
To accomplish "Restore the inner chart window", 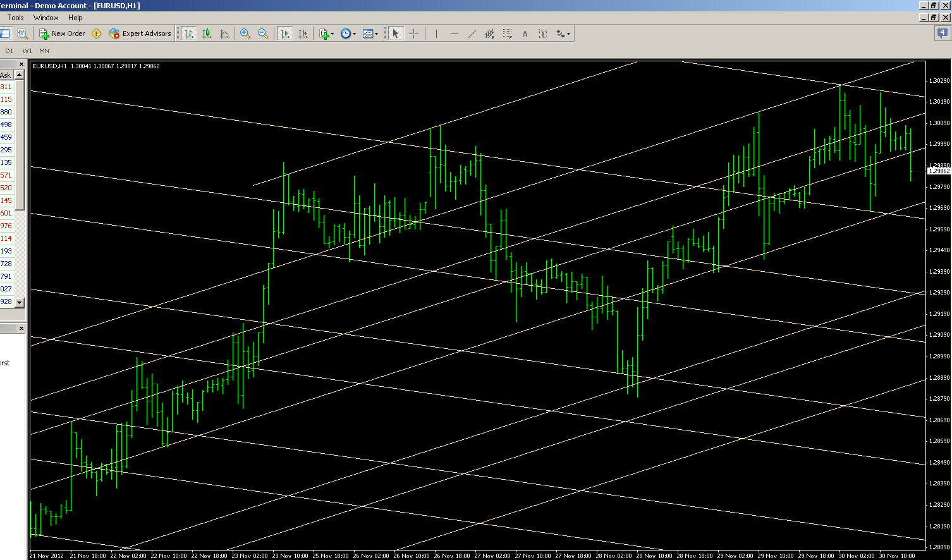I will click(934, 18).
